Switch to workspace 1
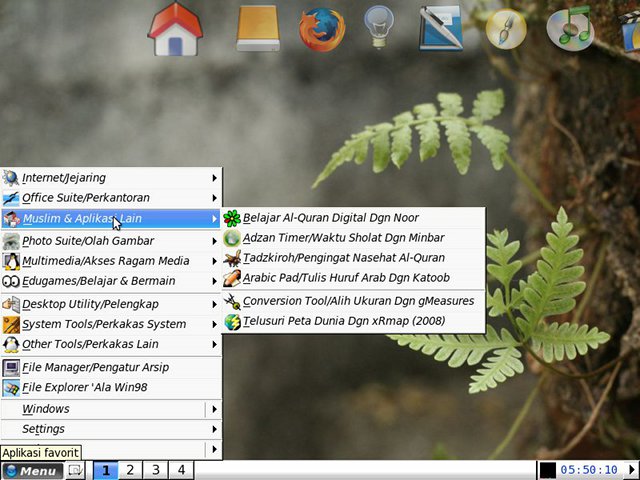Viewport: 640px width, 480px height. (106, 470)
